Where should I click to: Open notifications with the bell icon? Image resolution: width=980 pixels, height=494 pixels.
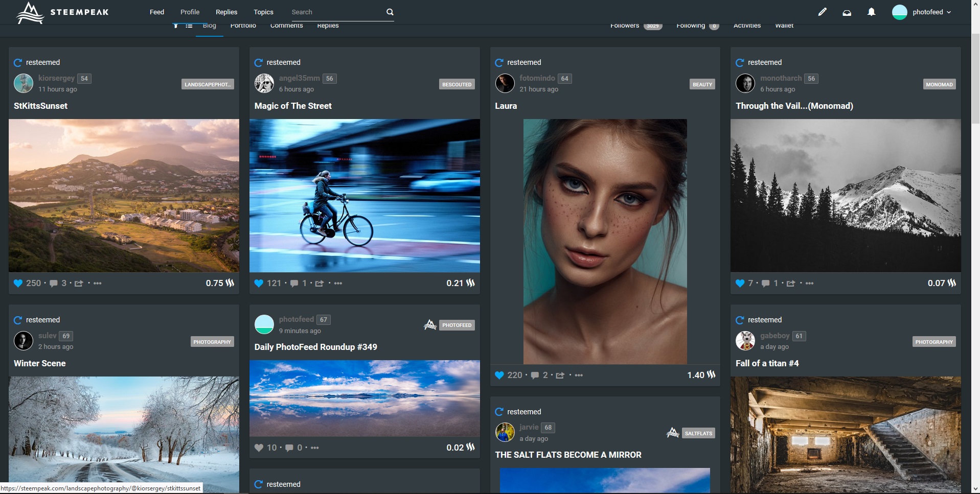click(872, 12)
